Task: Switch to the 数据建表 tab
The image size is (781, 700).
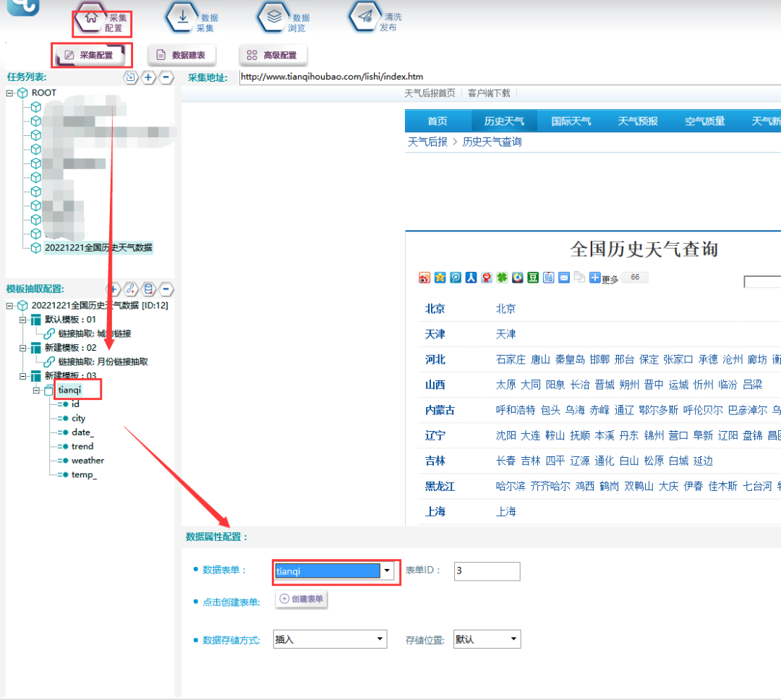Action: coord(182,55)
